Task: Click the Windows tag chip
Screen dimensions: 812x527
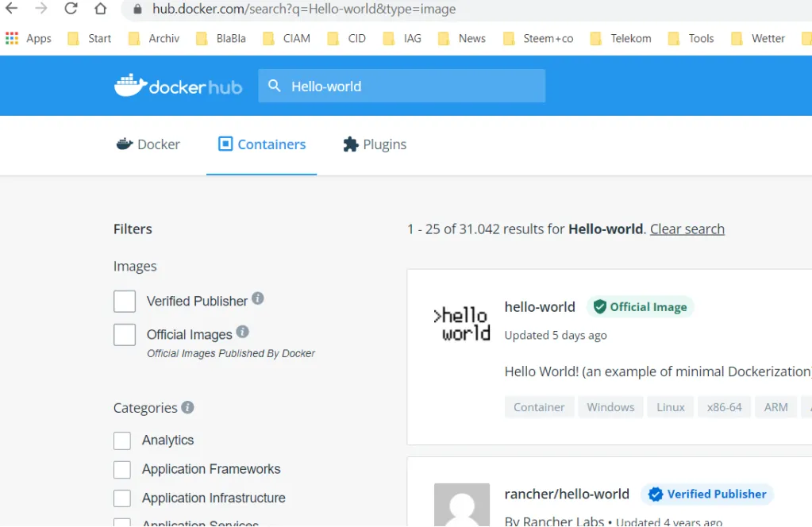Action: [x=610, y=407]
